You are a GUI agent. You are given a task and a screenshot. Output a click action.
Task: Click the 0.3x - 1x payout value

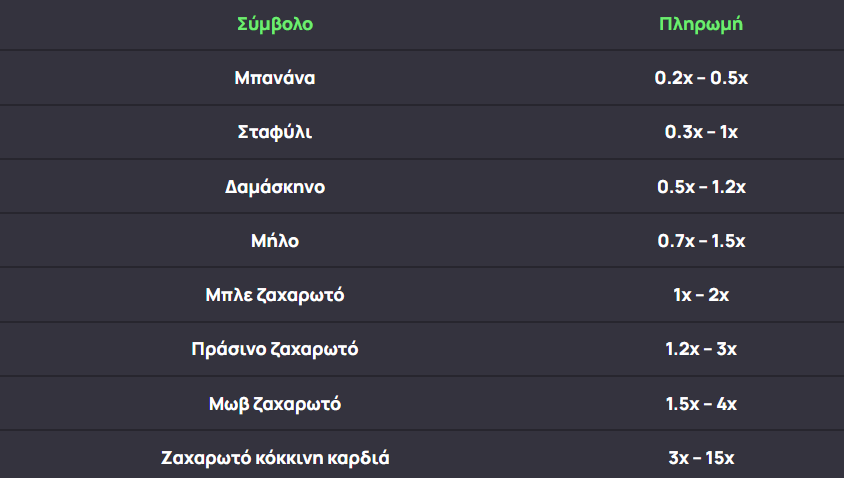[x=701, y=132]
